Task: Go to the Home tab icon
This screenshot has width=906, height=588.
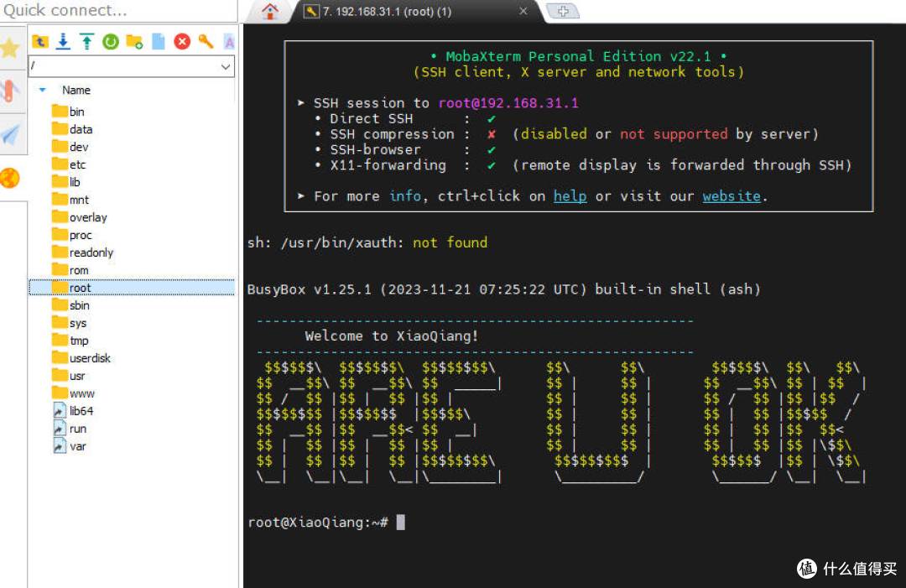Action: pyautogui.click(x=270, y=11)
